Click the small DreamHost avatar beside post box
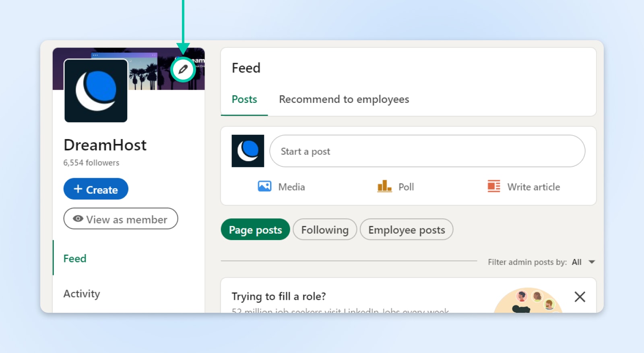This screenshot has height=353, width=644. (248, 151)
